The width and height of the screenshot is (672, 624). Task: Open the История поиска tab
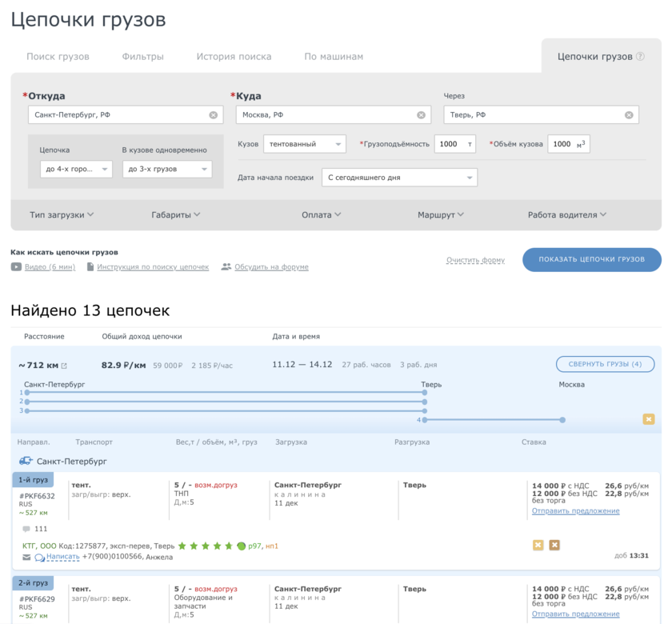tap(234, 57)
